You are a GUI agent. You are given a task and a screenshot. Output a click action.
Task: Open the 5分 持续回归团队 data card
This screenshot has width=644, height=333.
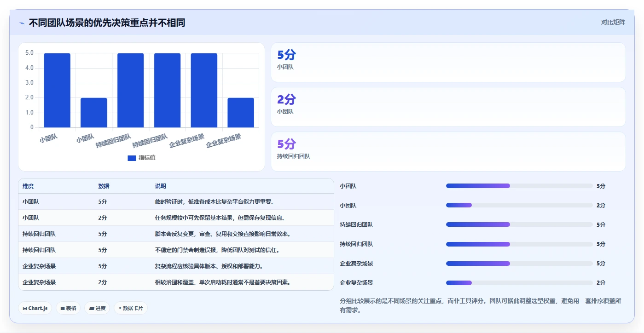tap(448, 152)
